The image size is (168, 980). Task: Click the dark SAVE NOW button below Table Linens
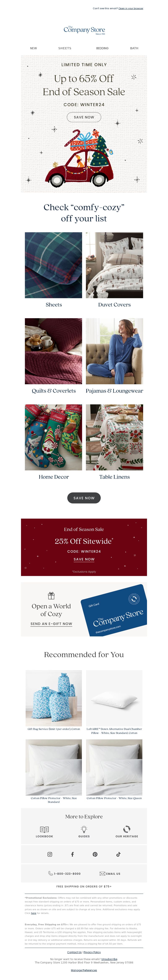(x=84, y=498)
